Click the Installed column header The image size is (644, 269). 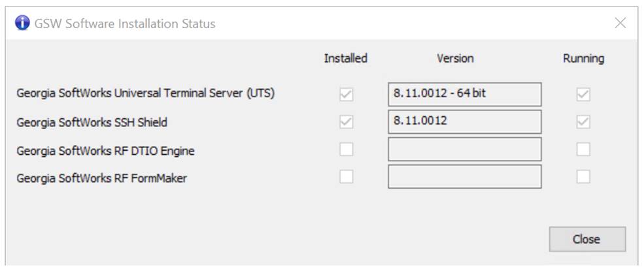point(345,58)
